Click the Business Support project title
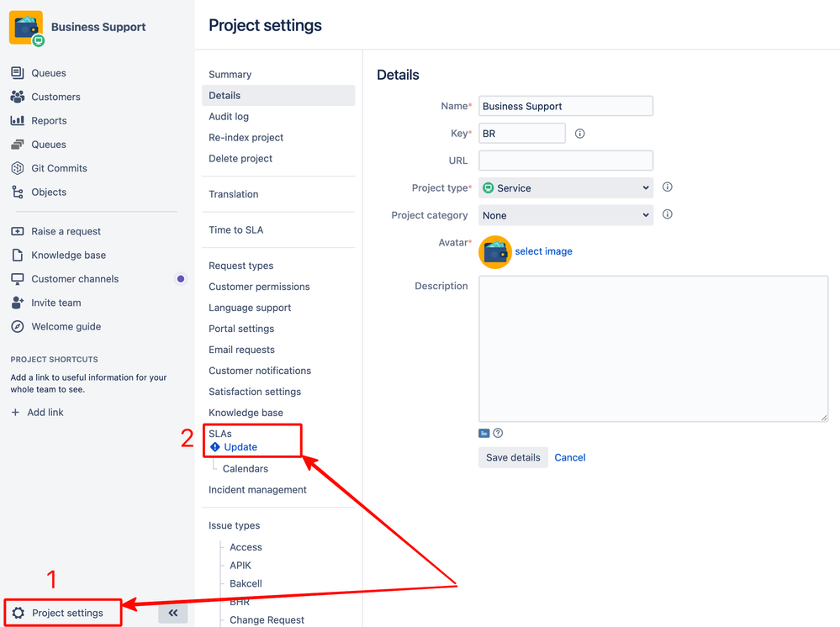The width and height of the screenshot is (840, 627). tap(98, 27)
